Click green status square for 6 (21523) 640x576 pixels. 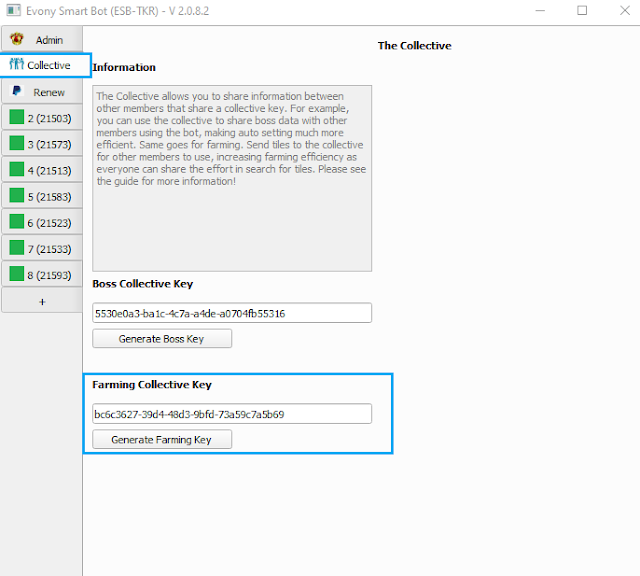[17, 221]
